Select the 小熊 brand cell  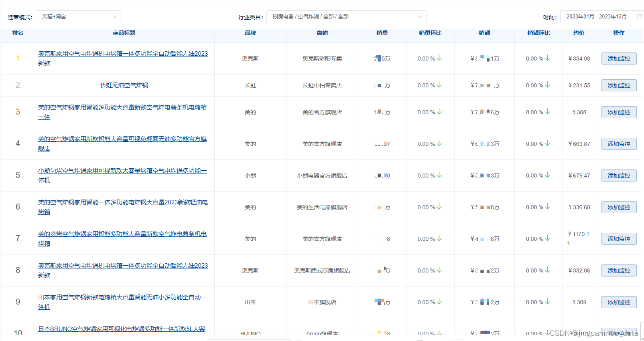(x=250, y=176)
